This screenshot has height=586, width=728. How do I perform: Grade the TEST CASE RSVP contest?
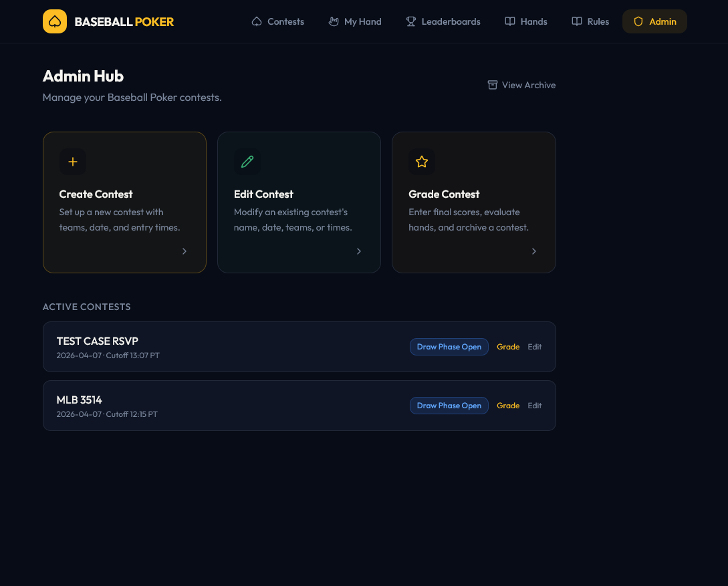pyautogui.click(x=508, y=347)
